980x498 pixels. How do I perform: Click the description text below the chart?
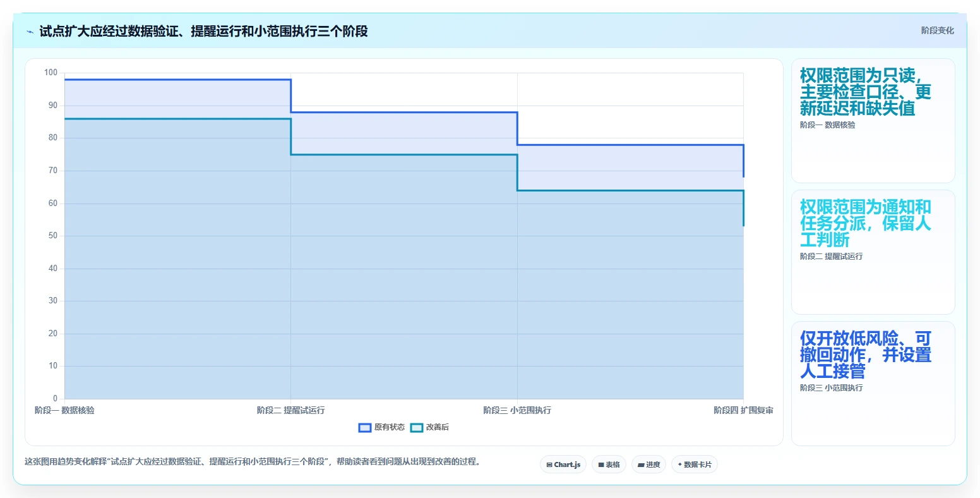pos(254,462)
